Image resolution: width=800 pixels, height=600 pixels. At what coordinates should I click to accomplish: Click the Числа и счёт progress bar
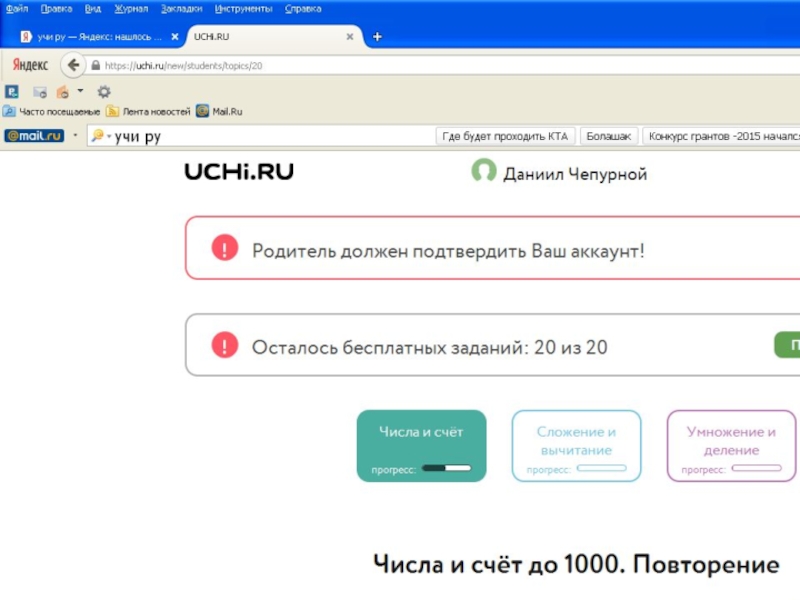[x=447, y=468]
